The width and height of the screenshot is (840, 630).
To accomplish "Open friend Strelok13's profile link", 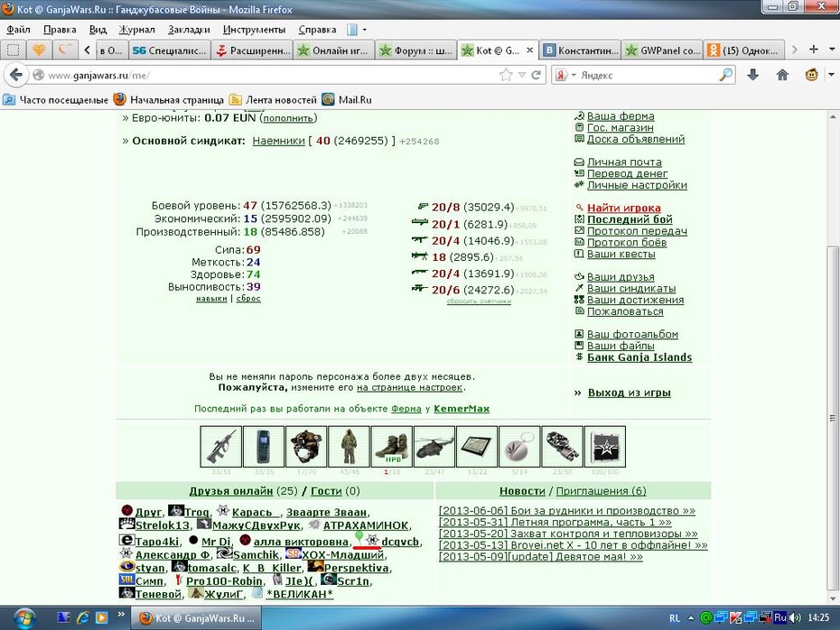I will [162, 525].
